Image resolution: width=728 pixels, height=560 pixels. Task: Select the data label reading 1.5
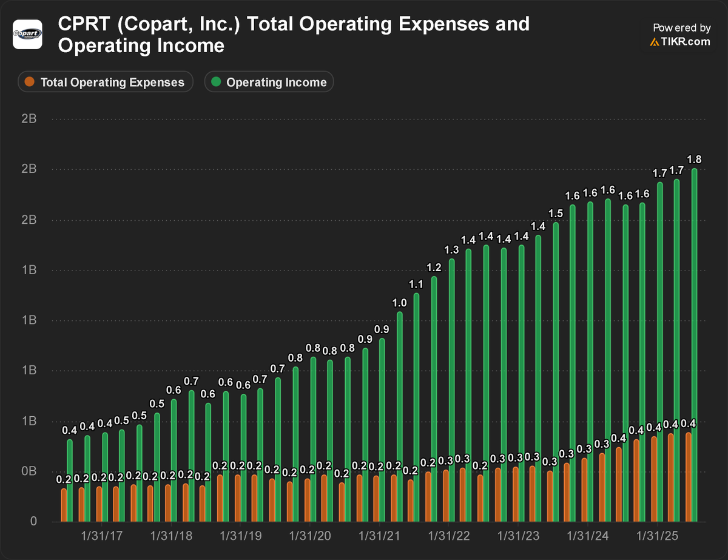(557, 212)
